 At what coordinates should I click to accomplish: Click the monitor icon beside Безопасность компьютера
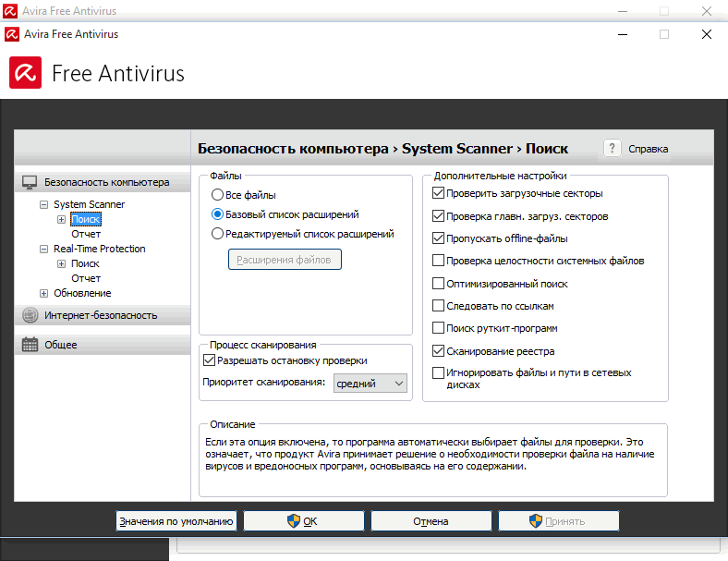click(x=30, y=182)
